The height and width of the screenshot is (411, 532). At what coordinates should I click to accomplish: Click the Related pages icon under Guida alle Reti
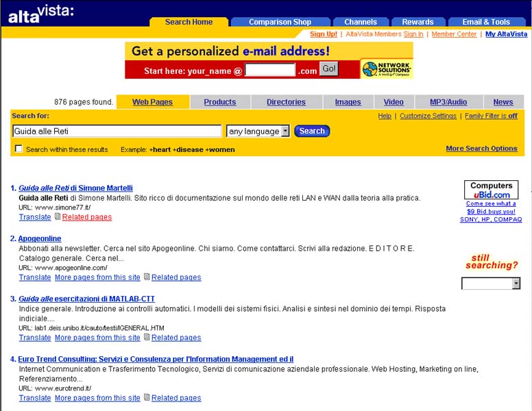58,217
